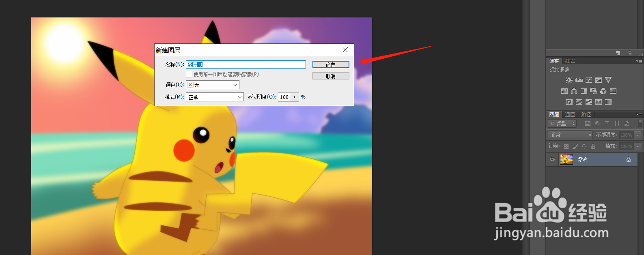Click the lock transparent pixels icon
The image size is (644, 255).
coord(566,146)
